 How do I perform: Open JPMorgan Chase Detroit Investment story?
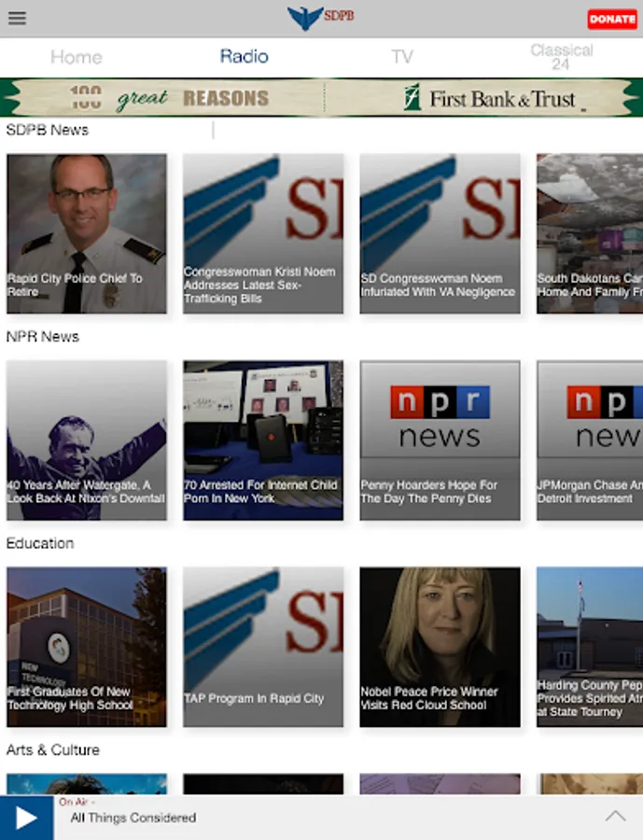click(x=590, y=441)
